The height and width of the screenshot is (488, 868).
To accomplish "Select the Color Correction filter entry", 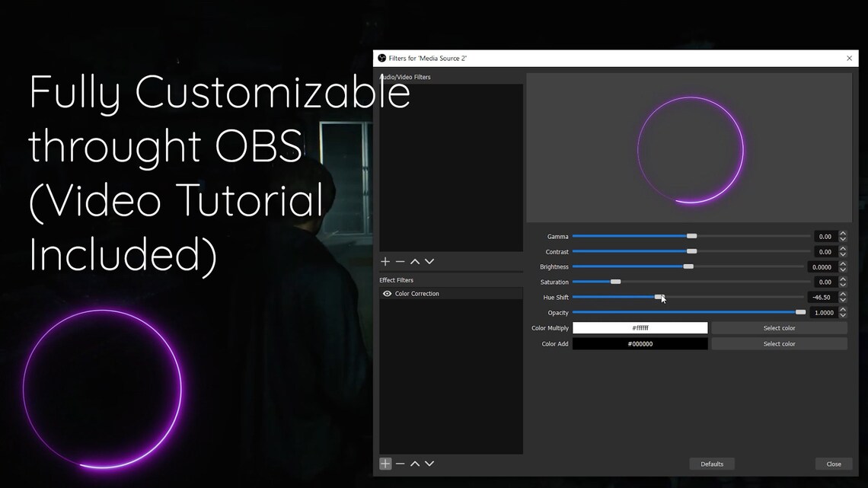I will pos(419,293).
